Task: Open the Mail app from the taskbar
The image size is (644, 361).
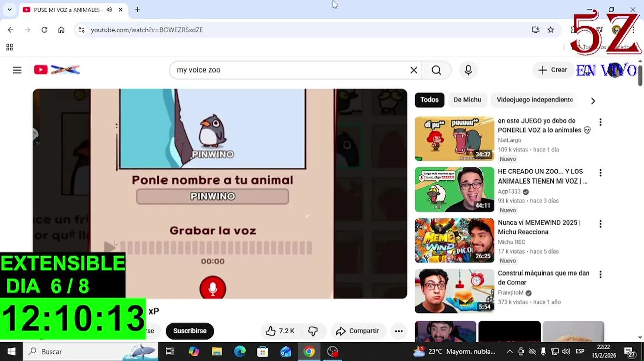Action: 286,352
